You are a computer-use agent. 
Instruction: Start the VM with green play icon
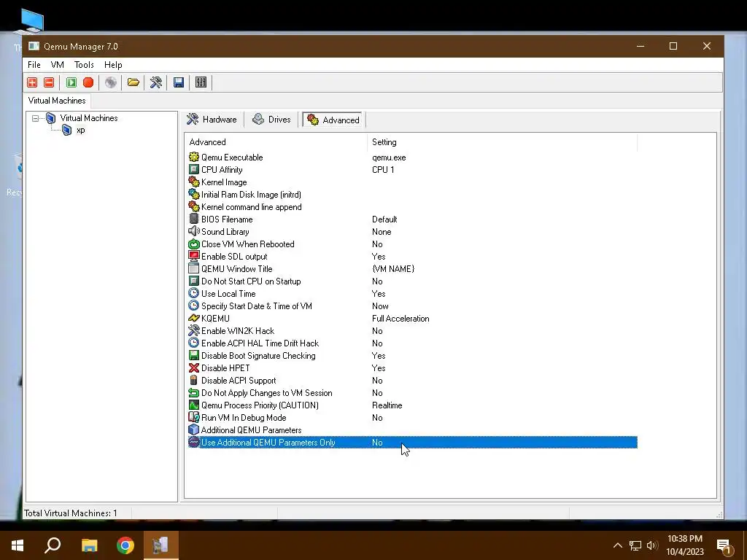tap(71, 82)
